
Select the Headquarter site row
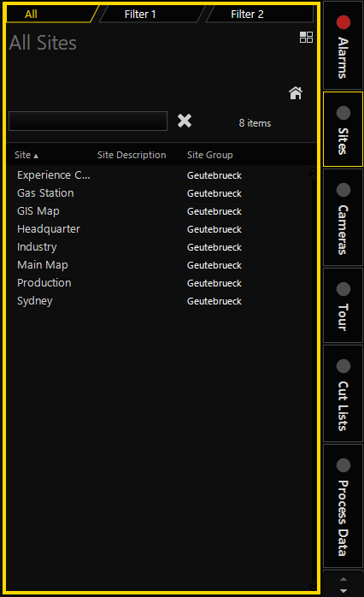point(156,229)
